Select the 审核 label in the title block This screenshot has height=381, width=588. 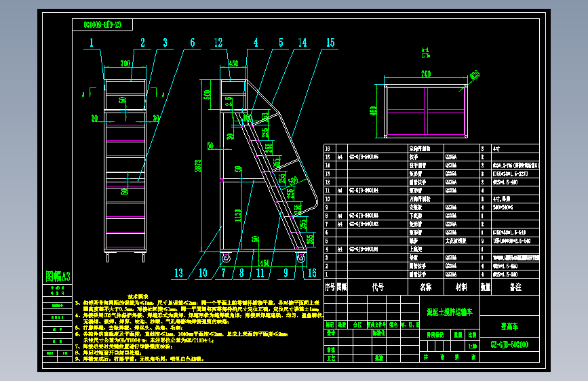click(x=331, y=350)
